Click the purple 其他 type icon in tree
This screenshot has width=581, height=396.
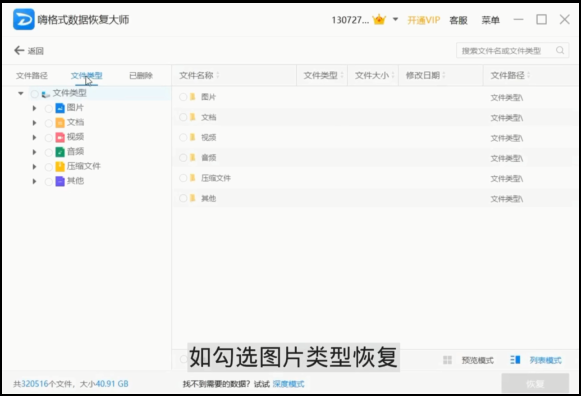pos(60,181)
